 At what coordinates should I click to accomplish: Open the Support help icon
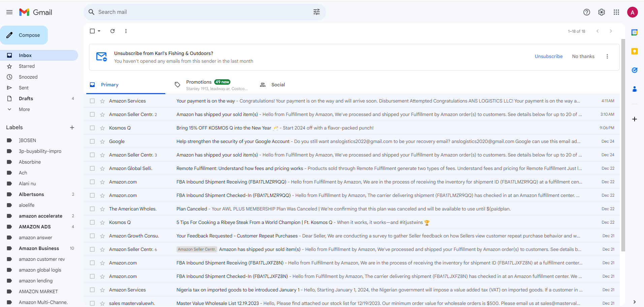click(x=587, y=12)
